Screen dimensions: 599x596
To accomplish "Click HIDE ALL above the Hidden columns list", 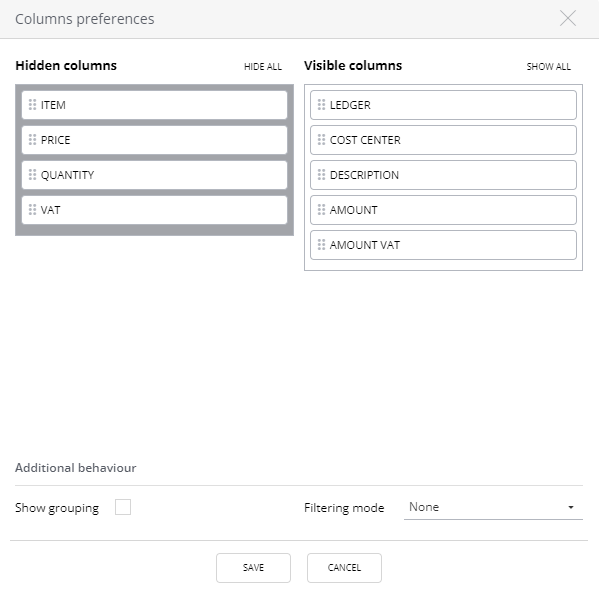I will pos(263,67).
